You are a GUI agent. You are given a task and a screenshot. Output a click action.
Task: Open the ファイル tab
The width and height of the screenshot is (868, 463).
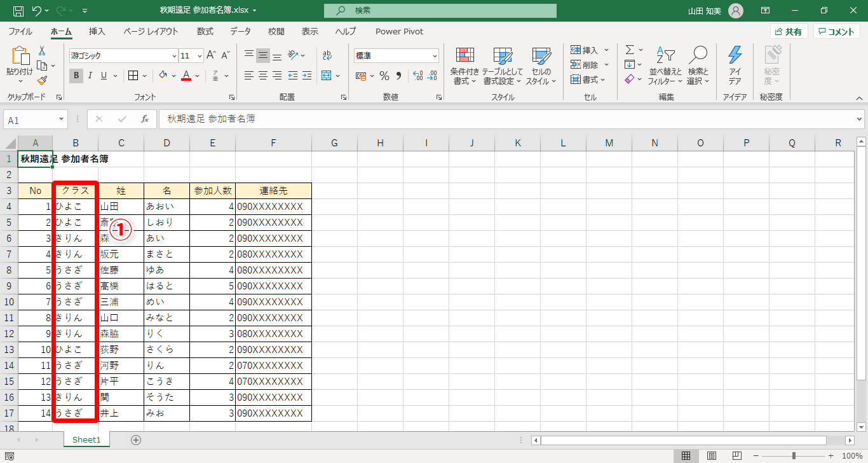[20, 31]
